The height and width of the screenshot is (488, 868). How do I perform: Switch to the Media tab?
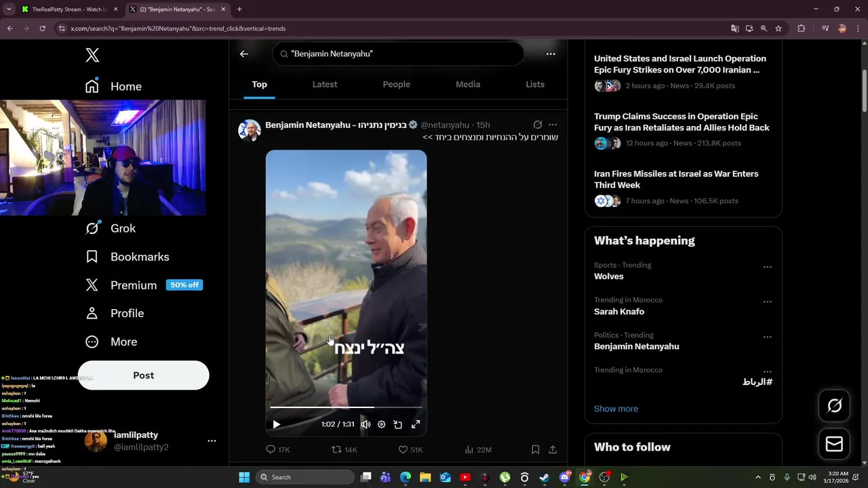[x=468, y=84]
